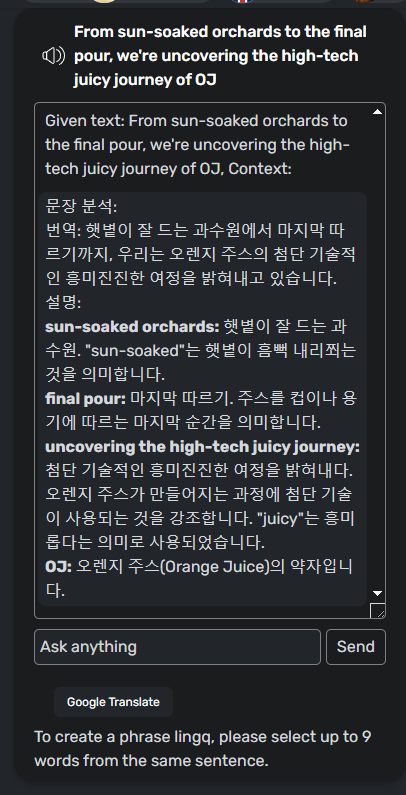Click the partially visible avatar at top left

point(104,2)
